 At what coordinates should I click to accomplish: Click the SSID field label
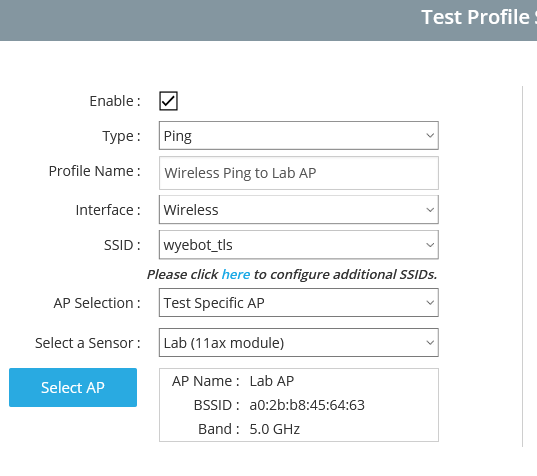click(x=122, y=245)
